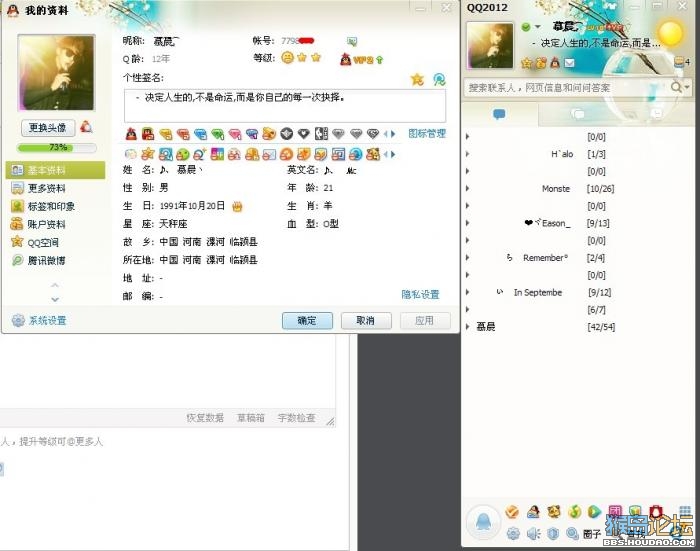
Task: Click the avatar thumbnail in the QQ main panel
Action: coord(489,45)
